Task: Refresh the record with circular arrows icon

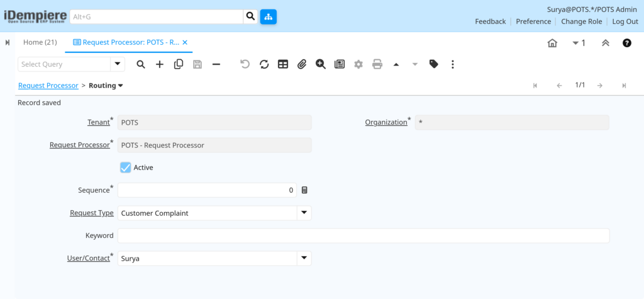Action: (x=264, y=64)
